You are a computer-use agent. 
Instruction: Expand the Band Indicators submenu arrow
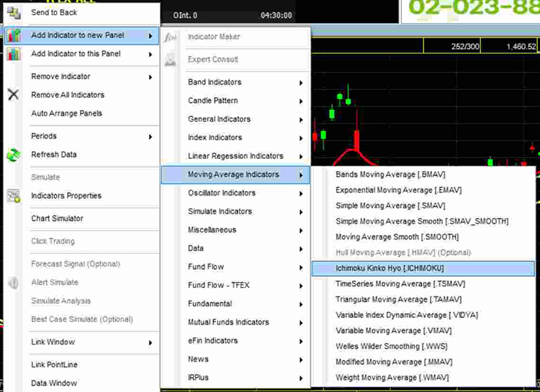[x=300, y=83]
